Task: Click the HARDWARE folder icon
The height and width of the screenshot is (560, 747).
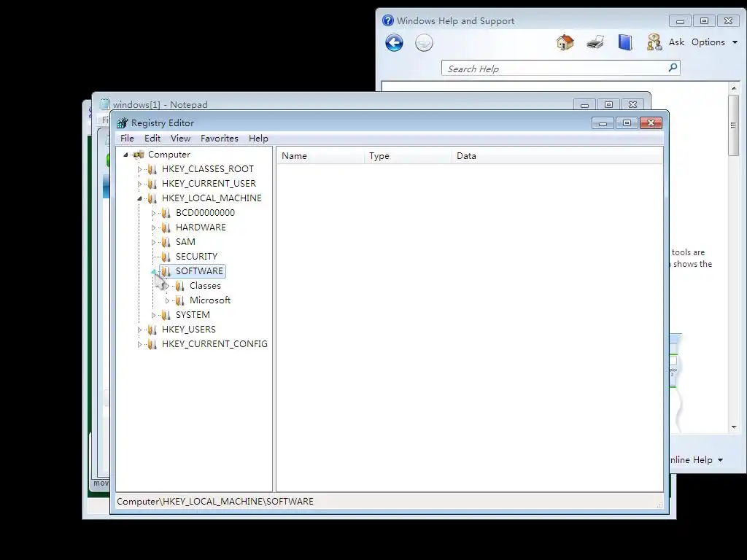Action: [x=166, y=227]
